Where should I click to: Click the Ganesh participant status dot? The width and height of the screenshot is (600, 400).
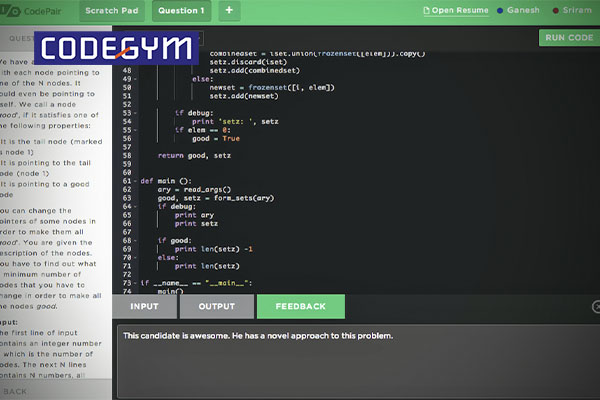click(500, 11)
